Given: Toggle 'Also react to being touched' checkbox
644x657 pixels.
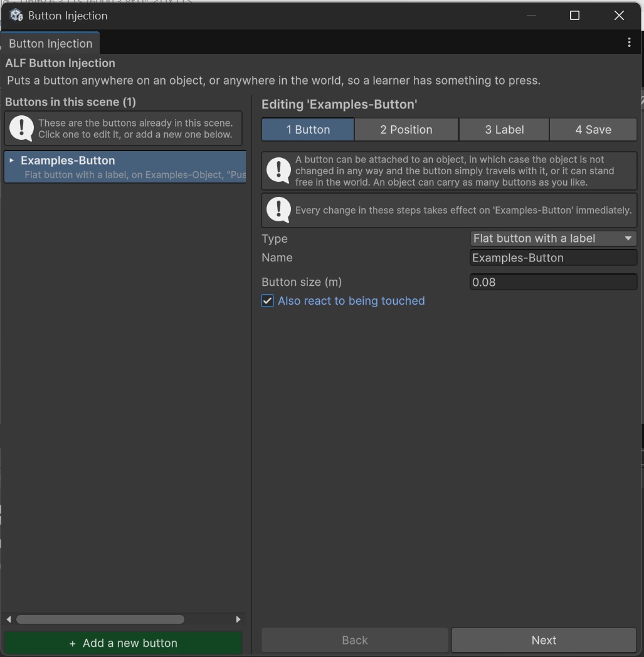Looking at the screenshot, I should [267, 301].
